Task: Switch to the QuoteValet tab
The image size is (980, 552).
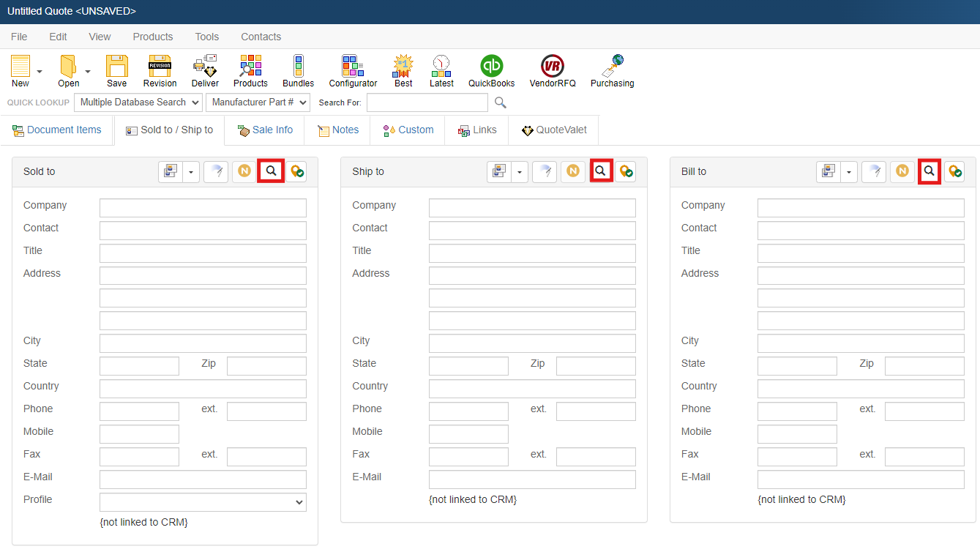Action: 554,130
